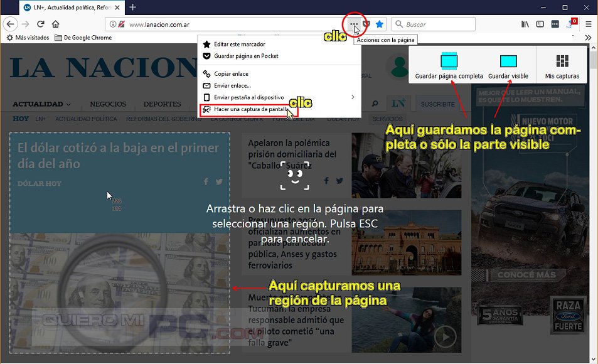
Task: Share the Caballo Suárez article on Twitter
Action: click(x=339, y=181)
